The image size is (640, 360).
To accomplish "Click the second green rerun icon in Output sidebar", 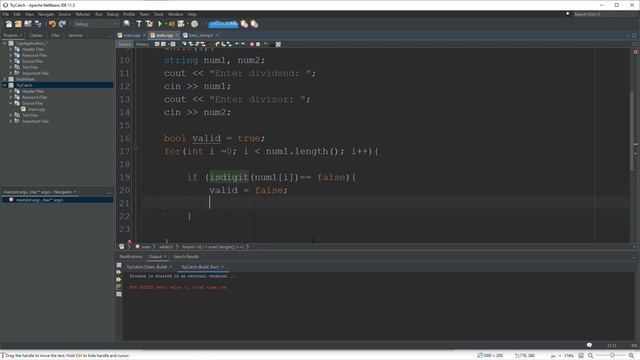I will click(x=119, y=280).
